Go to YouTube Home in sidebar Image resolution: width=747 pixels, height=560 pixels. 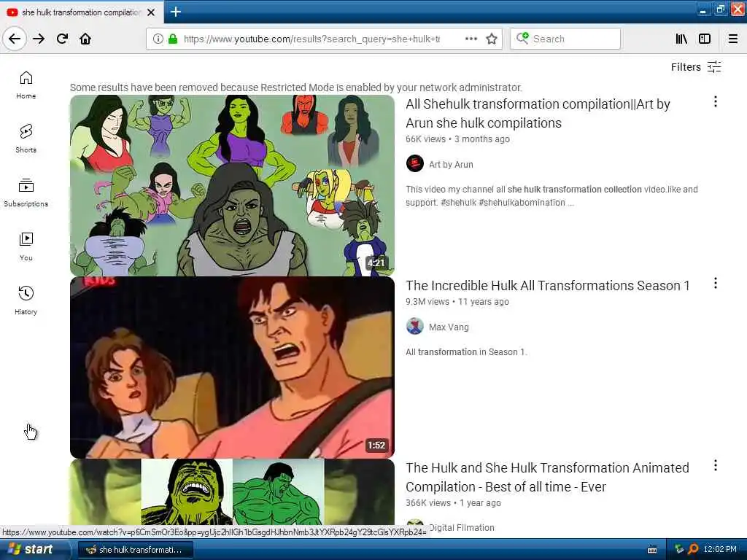(x=26, y=85)
